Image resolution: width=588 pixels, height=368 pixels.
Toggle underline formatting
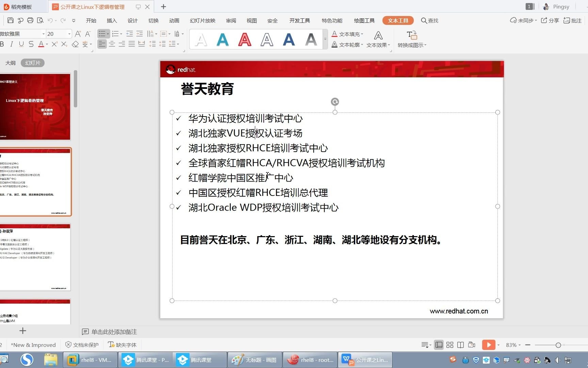tap(21, 44)
